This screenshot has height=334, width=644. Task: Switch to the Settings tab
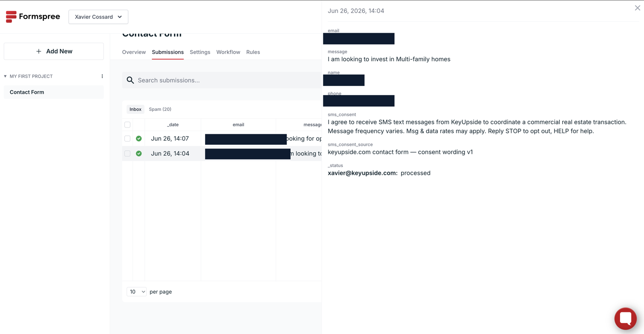200,52
